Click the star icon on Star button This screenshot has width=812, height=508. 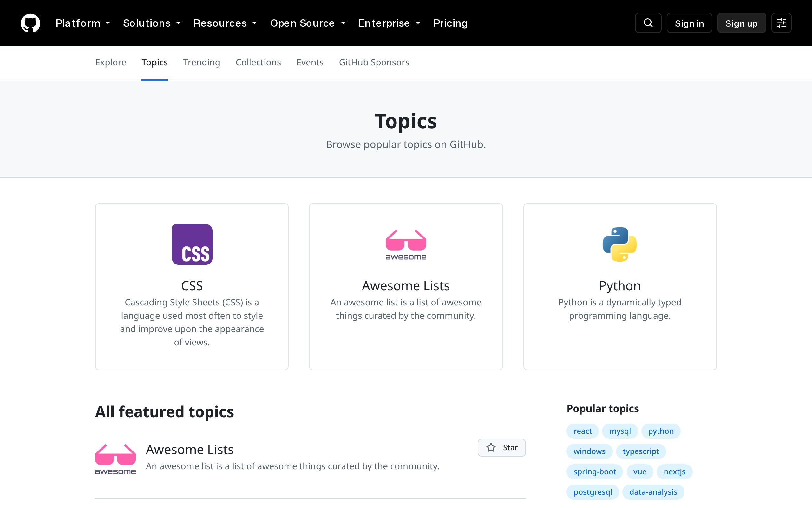click(x=491, y=448)
